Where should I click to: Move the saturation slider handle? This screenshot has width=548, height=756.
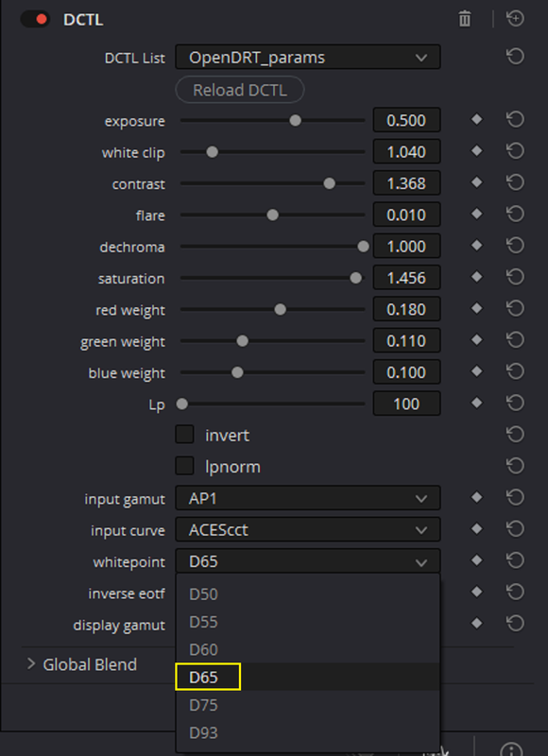355,278
